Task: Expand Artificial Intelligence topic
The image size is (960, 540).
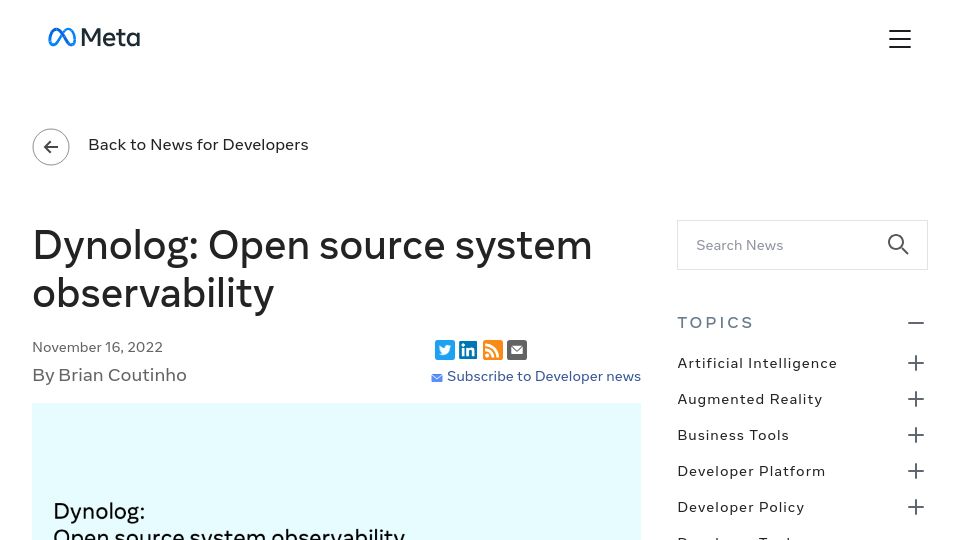Action: [x=916, y=363]
